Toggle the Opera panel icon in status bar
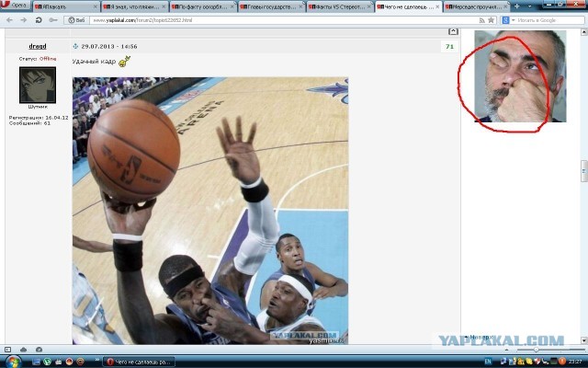Viewport: 588px width, 368px height. (8, 350)
